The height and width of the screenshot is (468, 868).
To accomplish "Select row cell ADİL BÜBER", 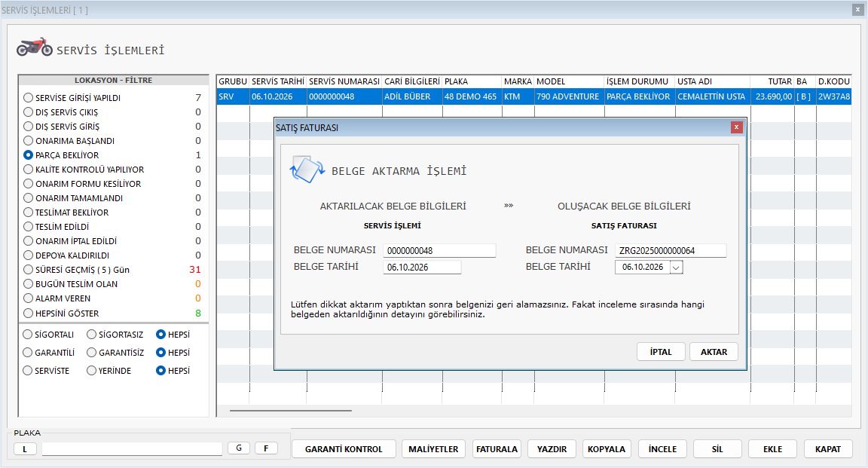I will click(x=412, y=96).
